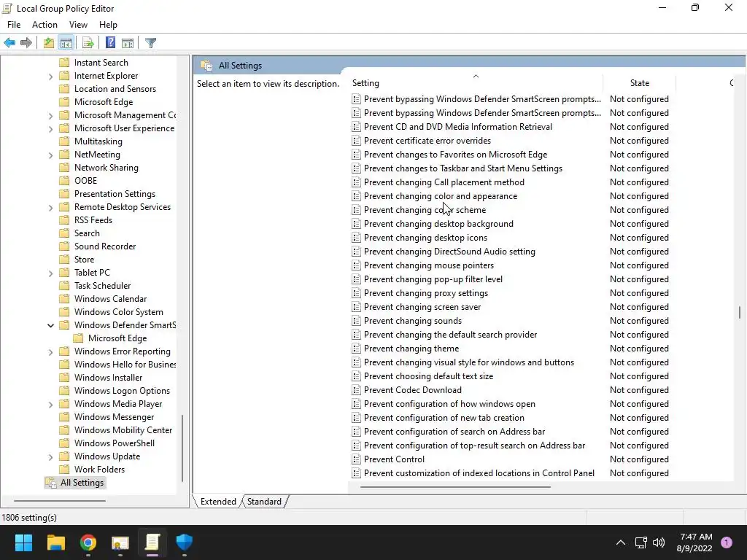Open Windows Security shield taskbar icon

[x=185, y=542]
